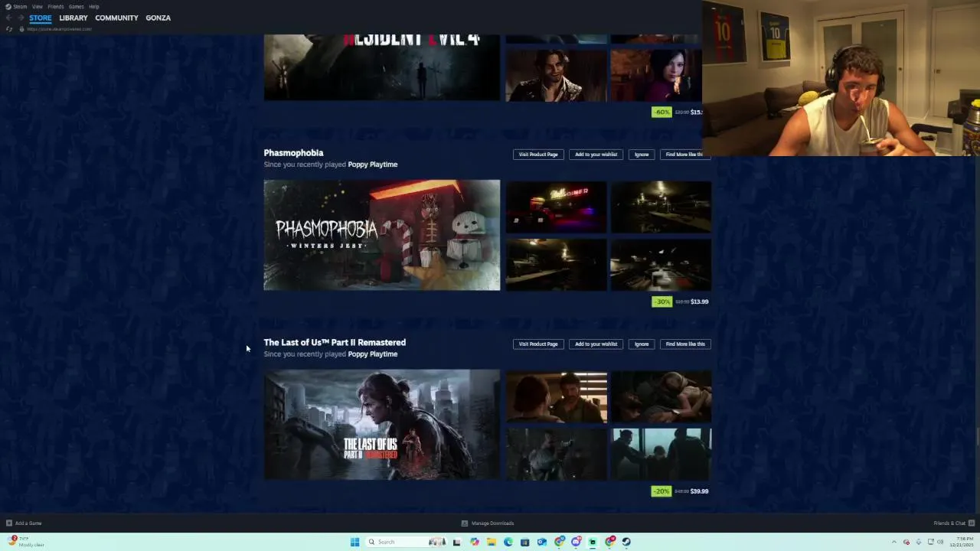Visit Product Page for Phasmophobia

click(x=538, y=155)
